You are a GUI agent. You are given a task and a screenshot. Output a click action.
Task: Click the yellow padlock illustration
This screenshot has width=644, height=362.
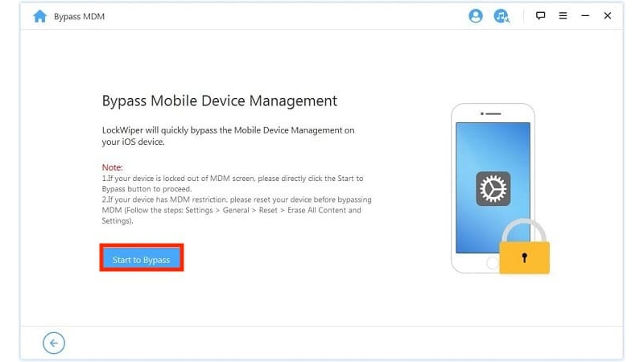524,246
